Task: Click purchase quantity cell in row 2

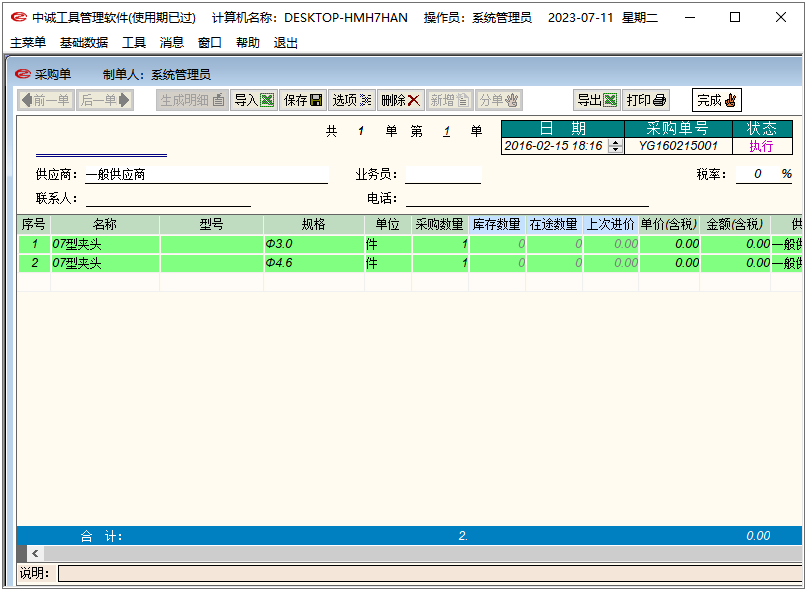Action: [440, 263]
